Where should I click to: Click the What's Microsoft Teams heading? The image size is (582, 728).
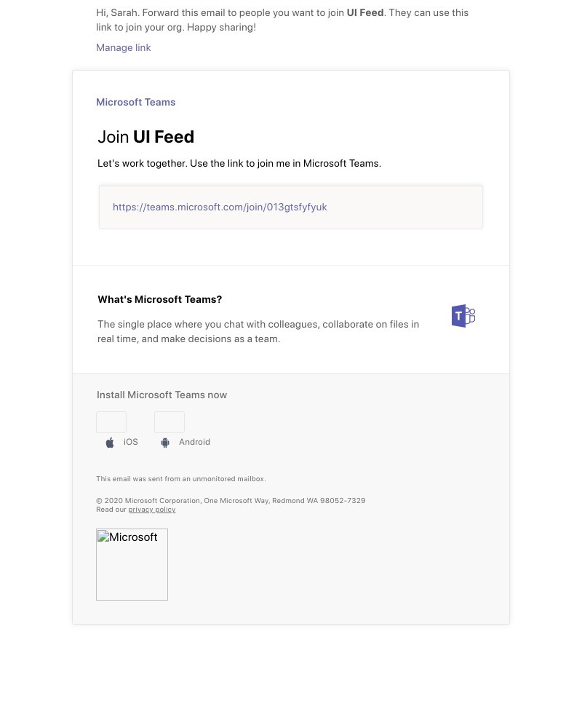point(159,299)
